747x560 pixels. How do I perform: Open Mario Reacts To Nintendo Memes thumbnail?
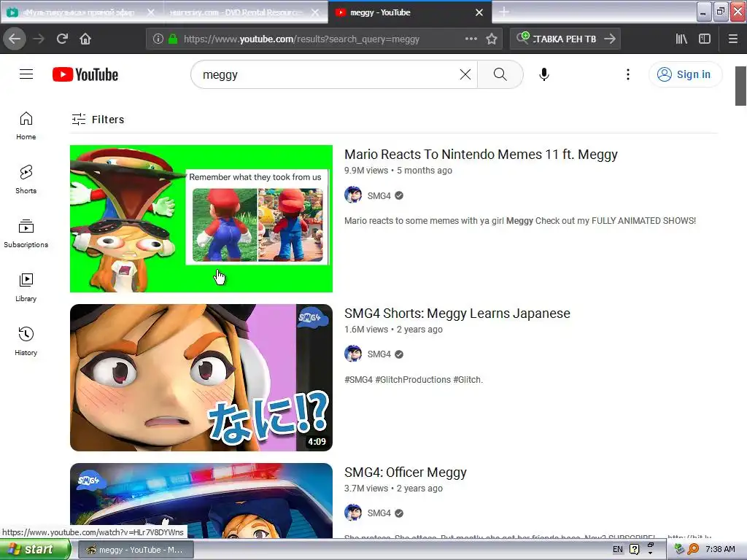point(201,219)
